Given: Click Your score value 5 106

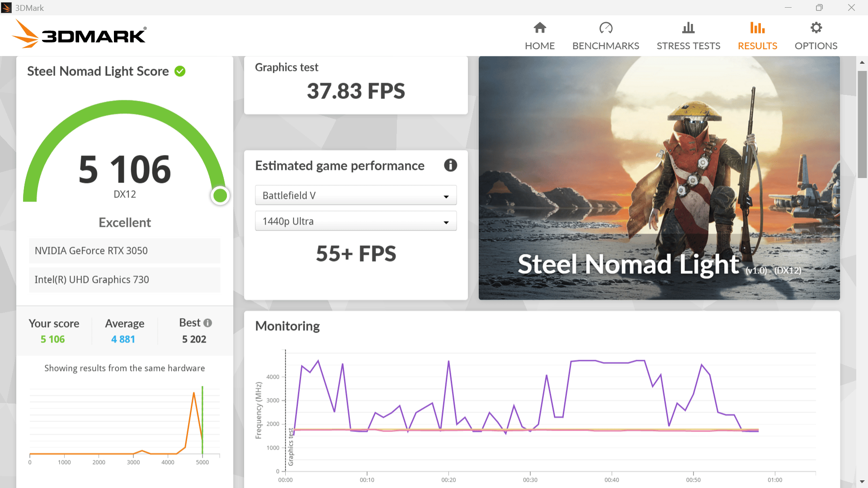Looking at the screenshot, I should tap(52, 339).
